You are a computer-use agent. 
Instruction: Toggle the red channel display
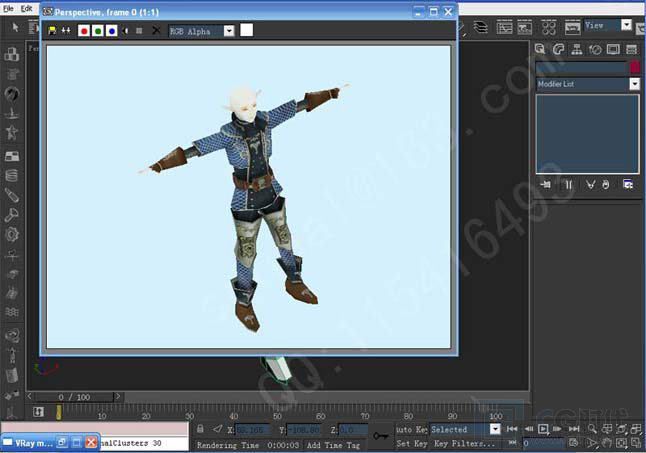[x=84, y=31]
